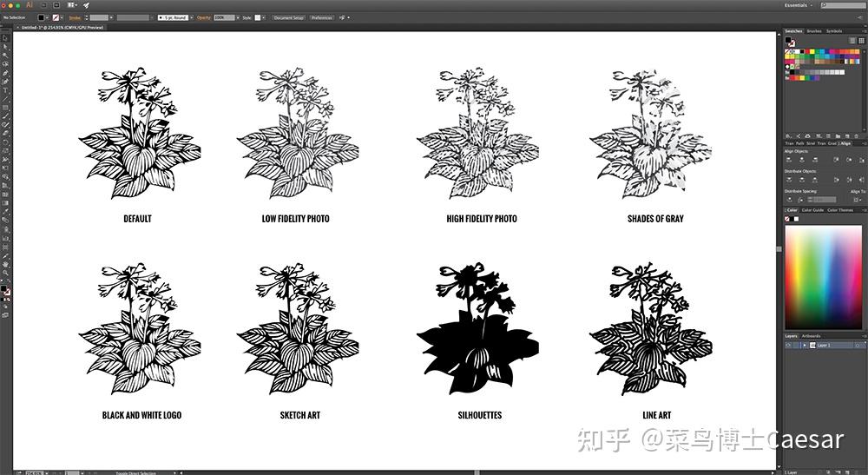Select the Eyedropper tool
Screen dimensions: 868x475
pos(5,211)
